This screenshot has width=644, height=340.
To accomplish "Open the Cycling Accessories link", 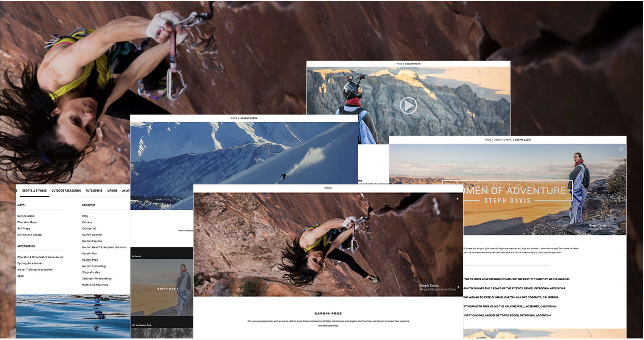I will coord(30,263).
